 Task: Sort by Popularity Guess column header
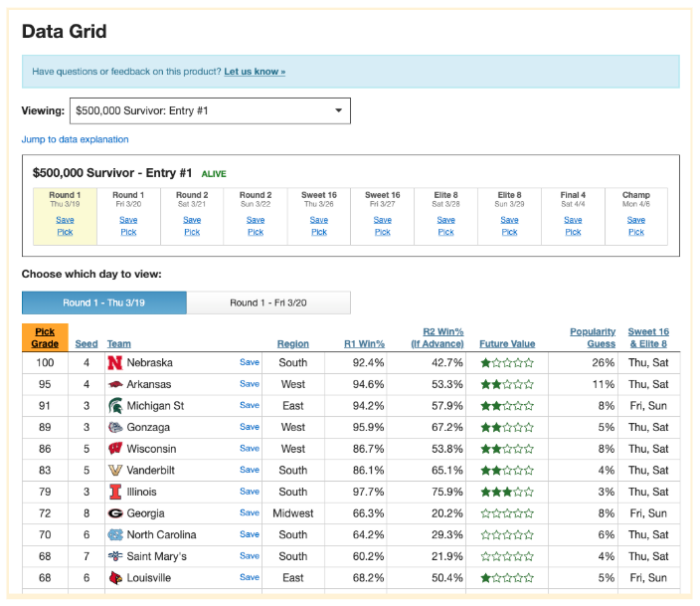click(x=593, y=337)
